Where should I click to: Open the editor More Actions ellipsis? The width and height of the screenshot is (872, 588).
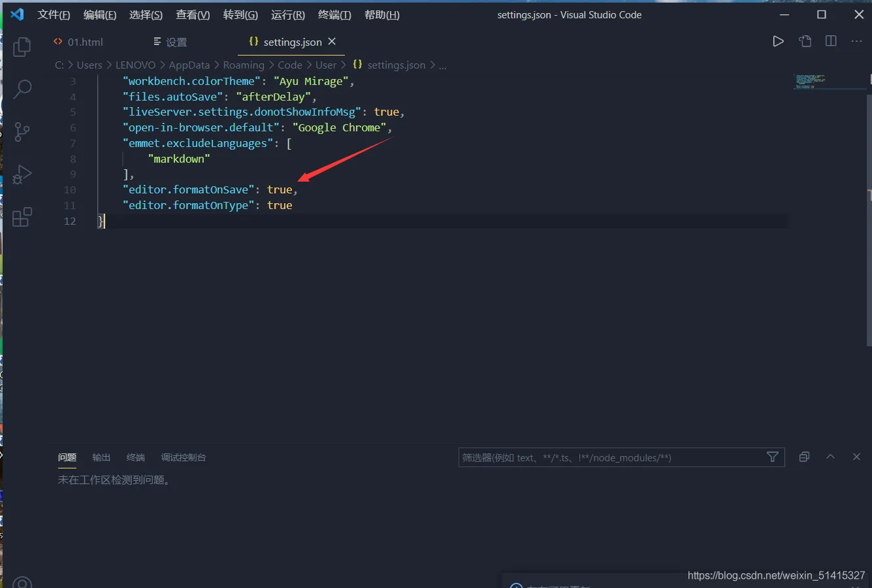point(857,41)
